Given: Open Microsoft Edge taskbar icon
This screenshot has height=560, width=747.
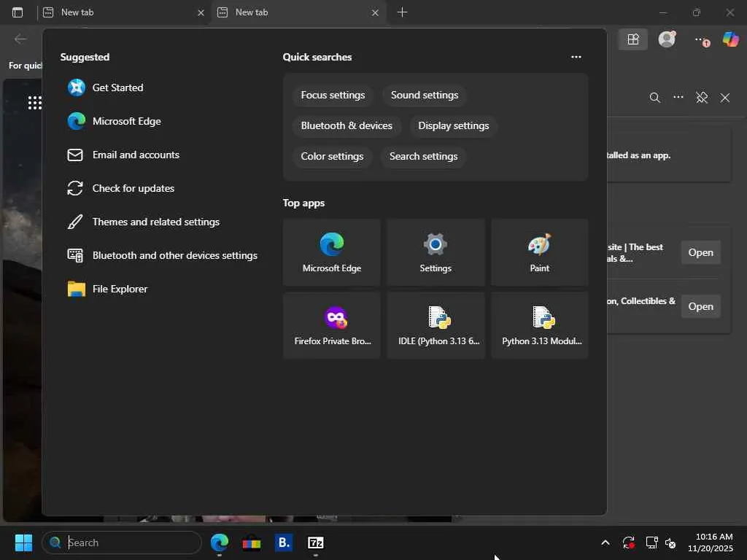Looking at the screenshot, I should pyautogui.click(x=220, y=542).
